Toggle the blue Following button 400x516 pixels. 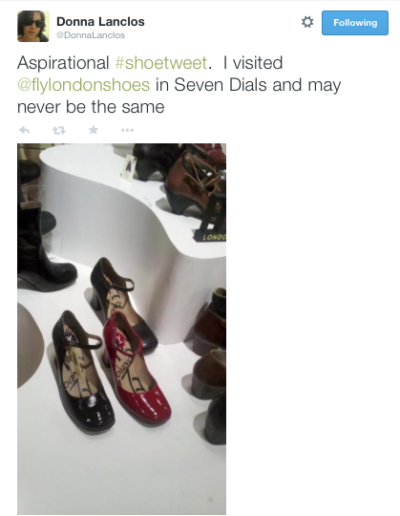point(355,23)
